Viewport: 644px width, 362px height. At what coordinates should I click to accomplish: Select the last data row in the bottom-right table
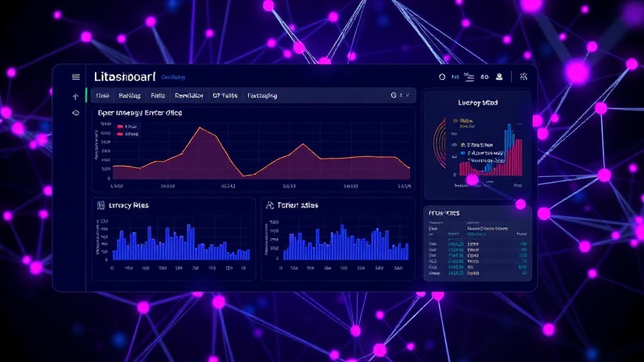coord(478,273)
